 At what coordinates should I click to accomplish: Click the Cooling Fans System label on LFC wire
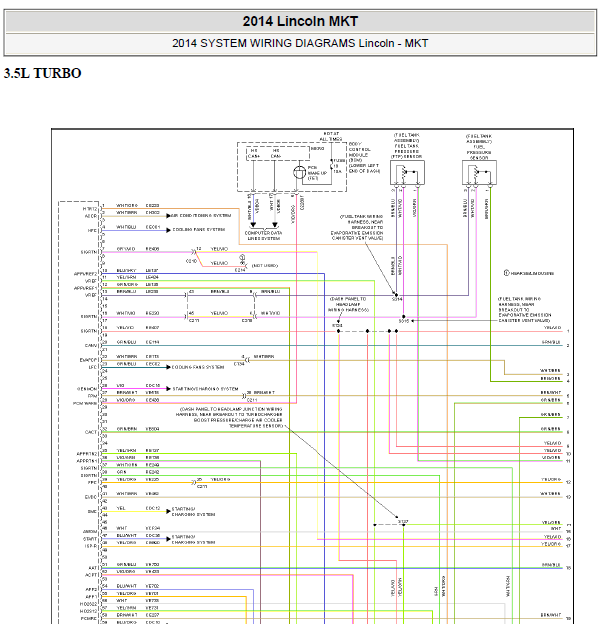click(198, 367)
